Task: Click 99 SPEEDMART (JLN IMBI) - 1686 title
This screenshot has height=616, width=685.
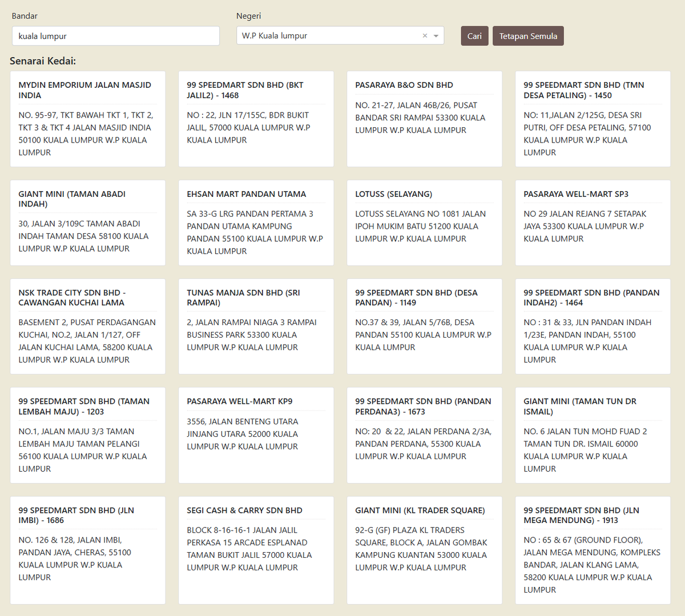Action: (76, 516)
